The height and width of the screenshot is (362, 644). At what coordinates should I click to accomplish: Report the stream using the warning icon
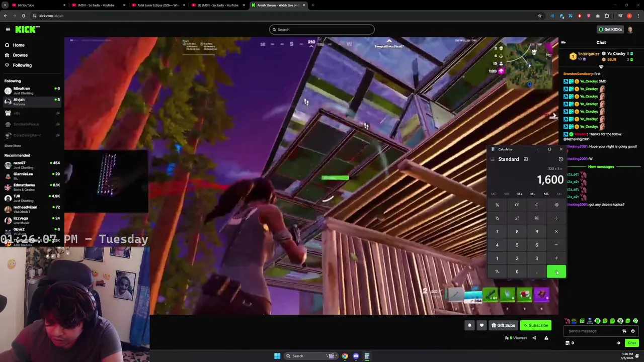[546, 338]
